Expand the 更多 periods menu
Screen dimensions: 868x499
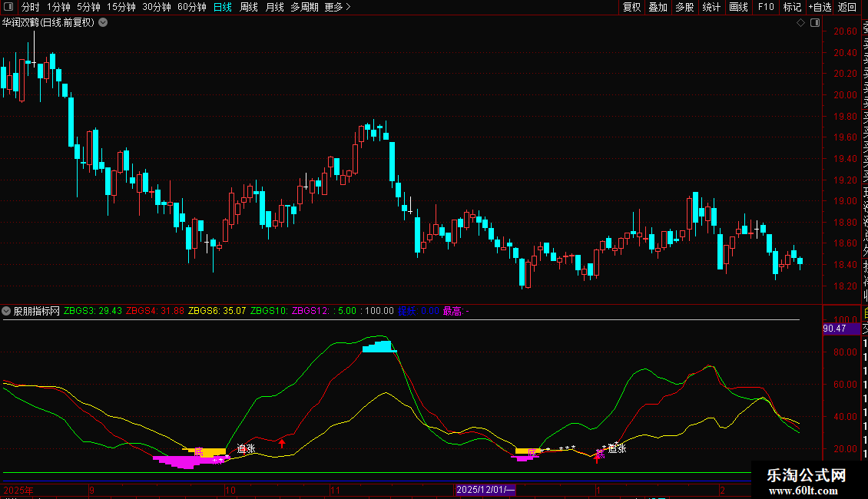coord(337,7)
